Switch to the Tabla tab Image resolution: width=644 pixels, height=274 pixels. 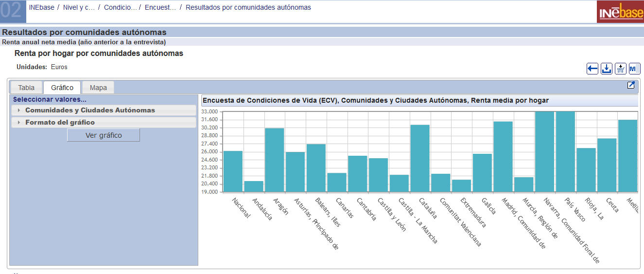coord(26,88)
